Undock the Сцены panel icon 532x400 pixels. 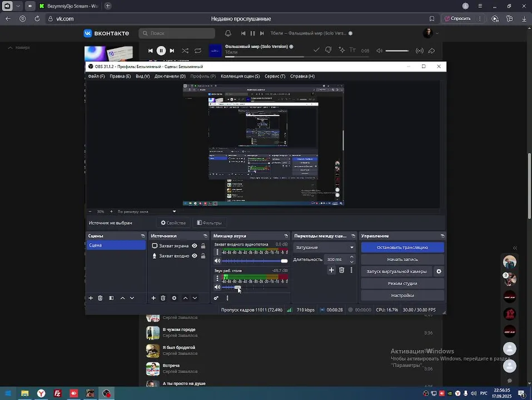coord(143,236)
